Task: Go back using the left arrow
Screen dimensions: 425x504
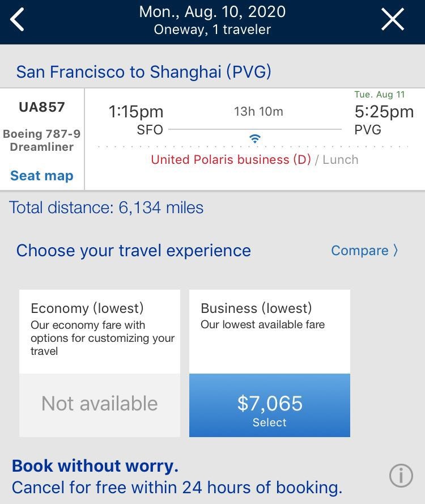Action: [18, 20]
